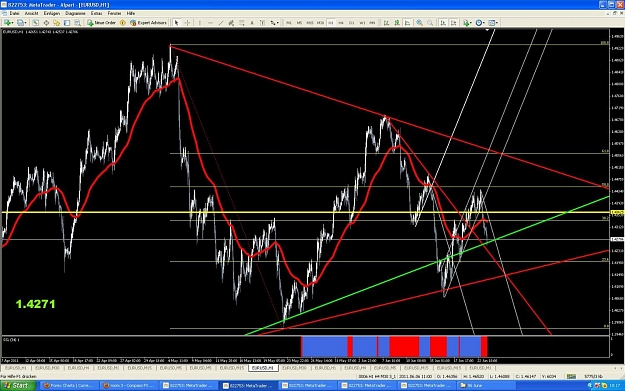This screenshot has height=391, width=625.
Task: Toggle the Expert Advisors button
Action: (x=148, y=23)
